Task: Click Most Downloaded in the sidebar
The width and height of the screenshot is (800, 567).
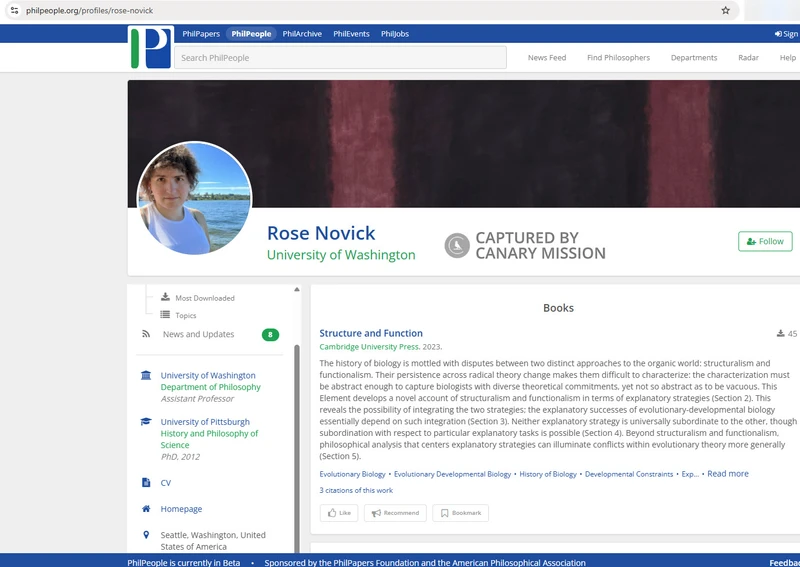Action: pos(205,298)
